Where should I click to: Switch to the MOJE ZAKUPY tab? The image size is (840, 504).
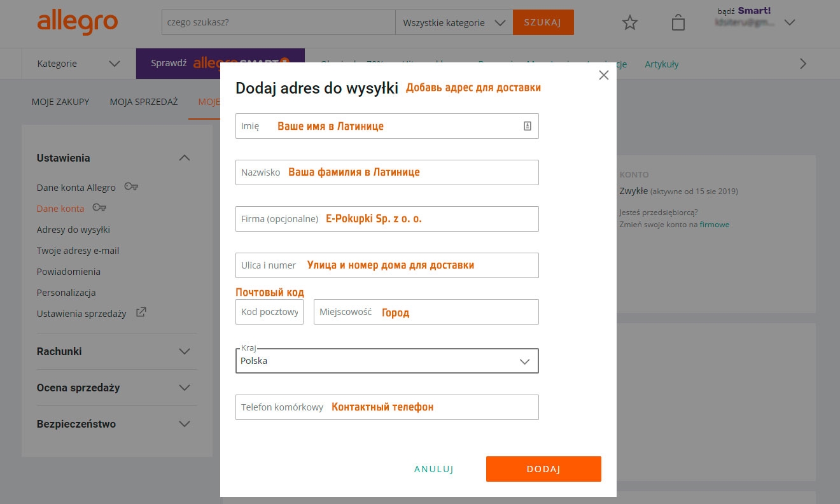pos(60,101)
